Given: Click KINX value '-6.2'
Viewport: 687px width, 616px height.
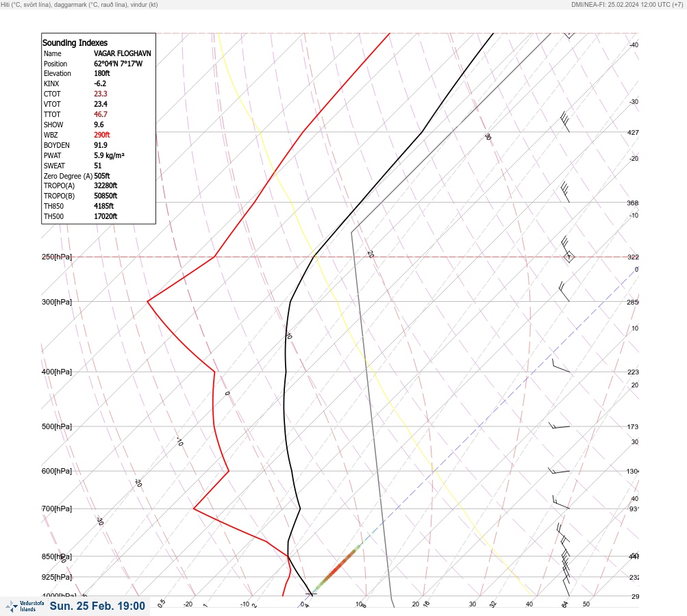Looking at the screenshot, I should coord(100,84).
